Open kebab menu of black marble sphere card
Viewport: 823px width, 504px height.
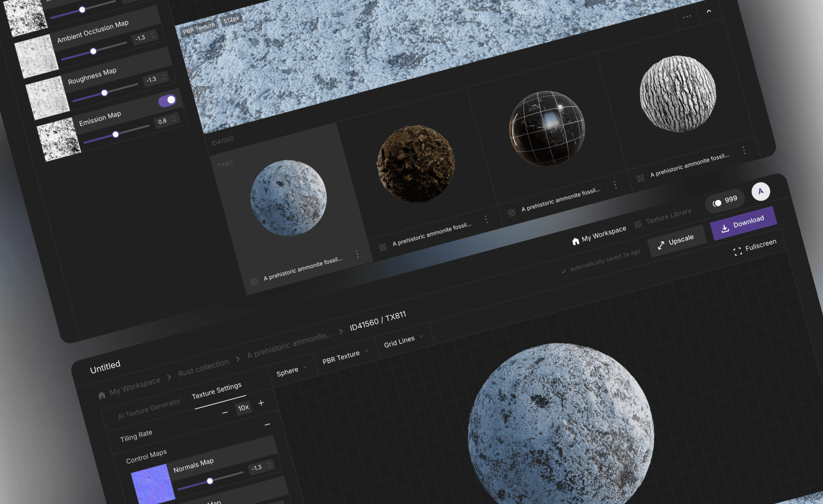point(615,185)
